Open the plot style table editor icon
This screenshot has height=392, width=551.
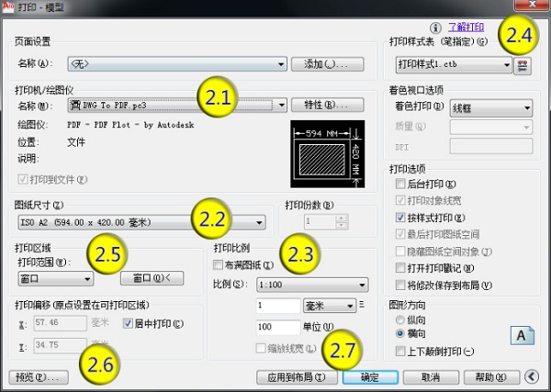[x=525, y=65]
